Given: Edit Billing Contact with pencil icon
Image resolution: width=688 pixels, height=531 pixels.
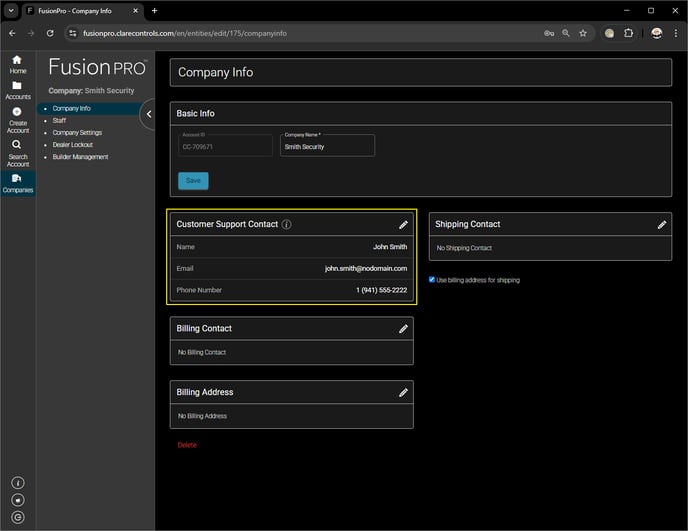Looking at the screenshot, I should (x=403, y=329).
